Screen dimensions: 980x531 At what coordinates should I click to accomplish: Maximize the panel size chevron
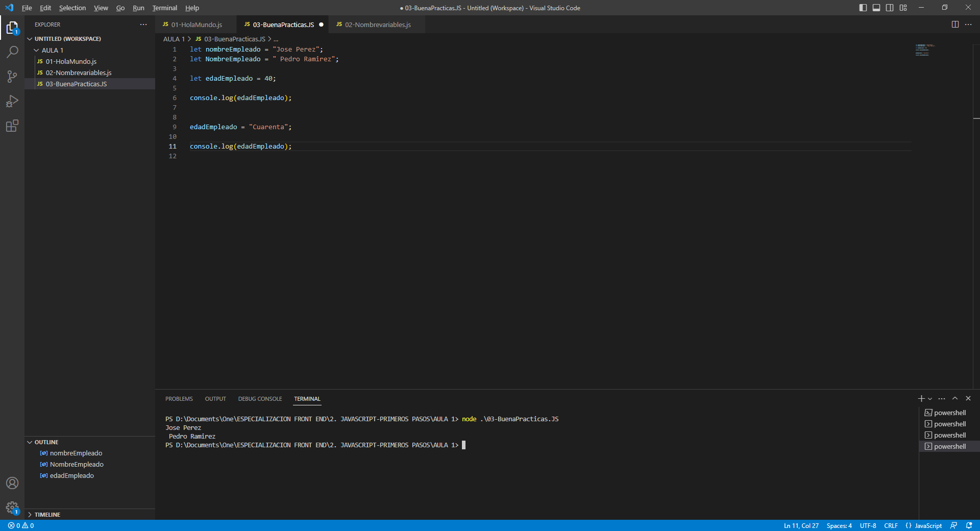[955, 398]
